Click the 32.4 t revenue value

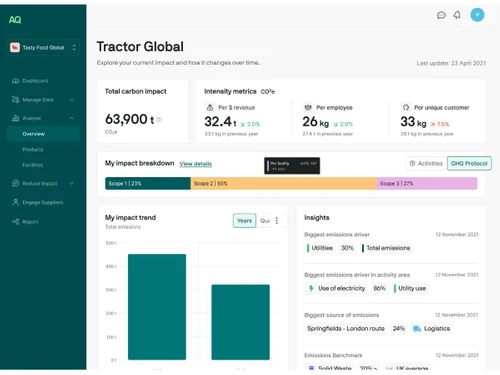[x=220, y=122]
